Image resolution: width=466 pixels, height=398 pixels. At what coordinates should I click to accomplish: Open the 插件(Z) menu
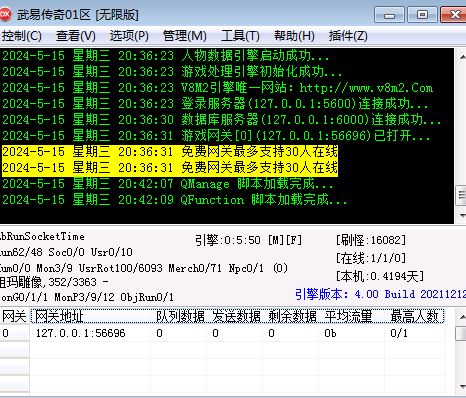[x=348, y=36]
